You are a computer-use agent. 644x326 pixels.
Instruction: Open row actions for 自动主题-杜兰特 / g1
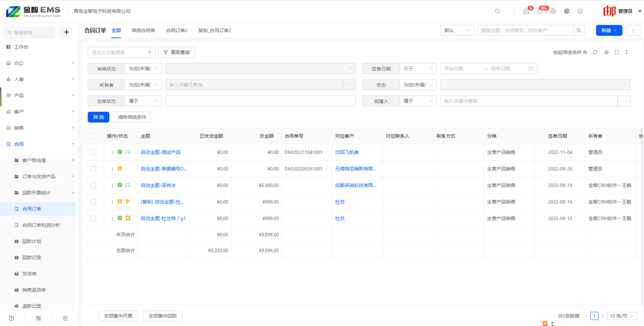click(x=112, y=219)
